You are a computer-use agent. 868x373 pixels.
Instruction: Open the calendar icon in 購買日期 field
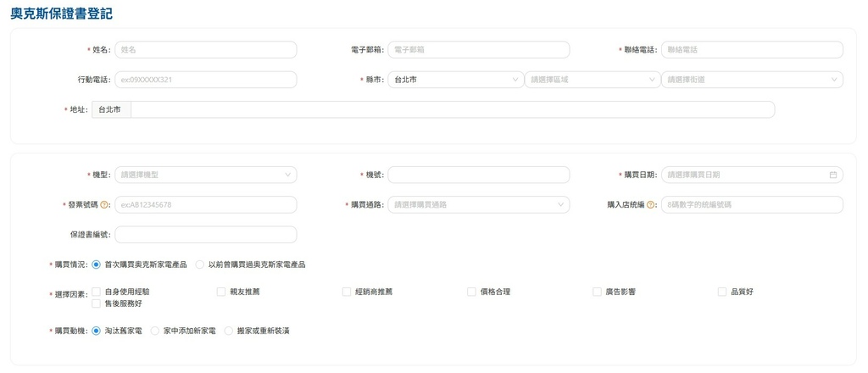tap(832, 175)
